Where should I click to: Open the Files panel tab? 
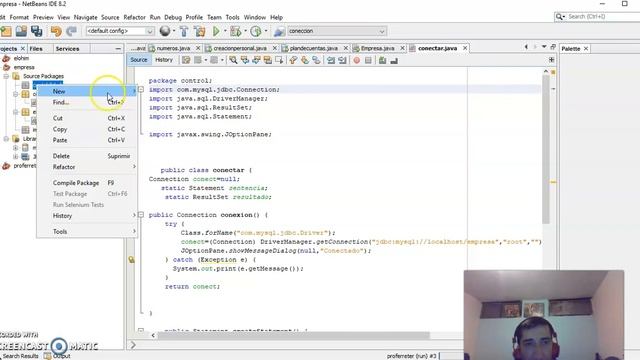pos(36,49)
